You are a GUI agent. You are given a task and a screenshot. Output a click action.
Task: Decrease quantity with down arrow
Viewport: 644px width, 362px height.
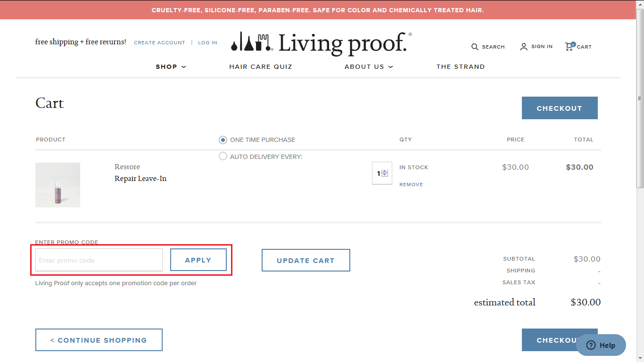pos(385,175)
